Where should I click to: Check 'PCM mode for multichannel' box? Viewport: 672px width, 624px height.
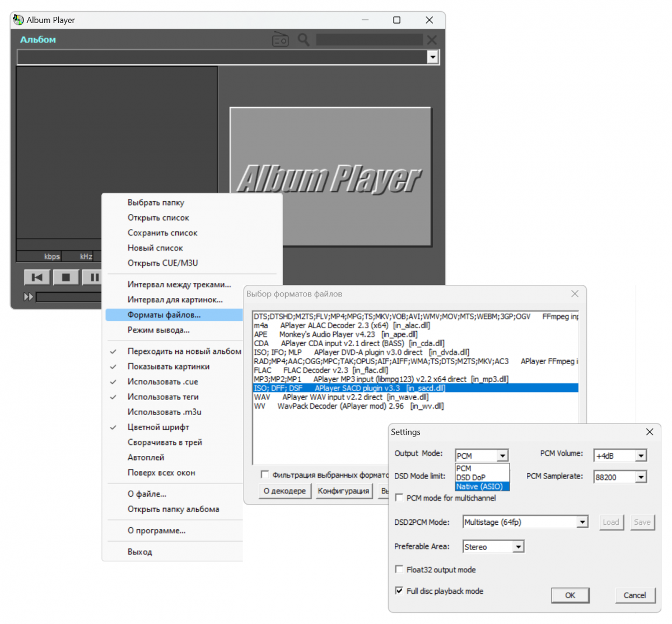399,497
